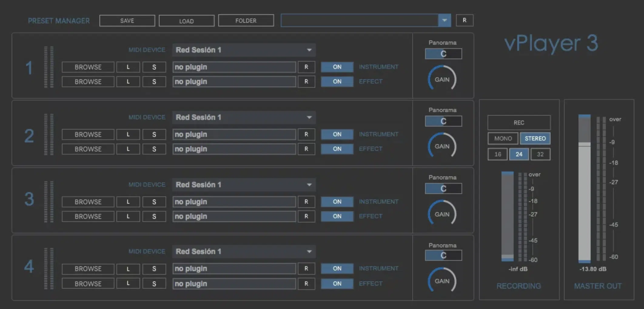Click channel 1 Panorama C field
This screenshot has height=309, width=644.
tap(443, 54)
